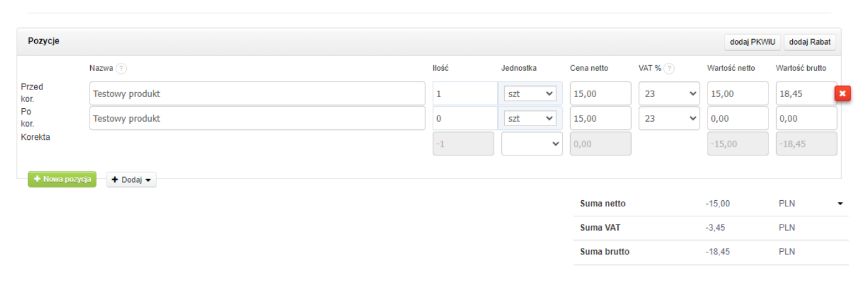Open the empty unit dropdown in Korekta row
Screen dimensions: 868x304
(x=532, y=144)
